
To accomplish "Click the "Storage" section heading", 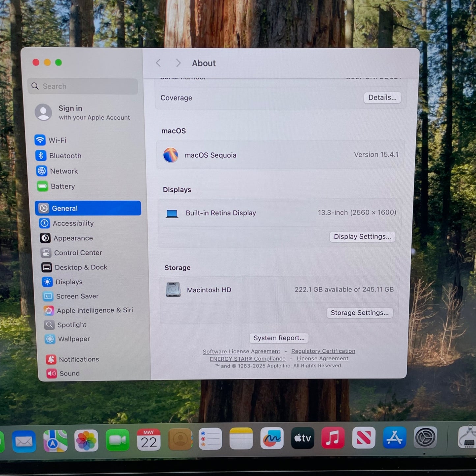I will click(178, 267).
